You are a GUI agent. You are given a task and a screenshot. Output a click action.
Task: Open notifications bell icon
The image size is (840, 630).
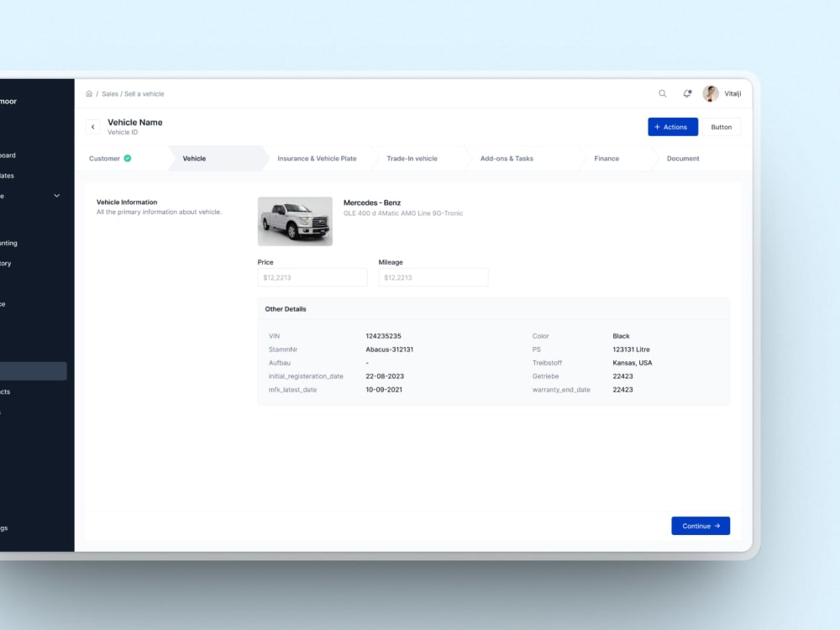point(687,94)
